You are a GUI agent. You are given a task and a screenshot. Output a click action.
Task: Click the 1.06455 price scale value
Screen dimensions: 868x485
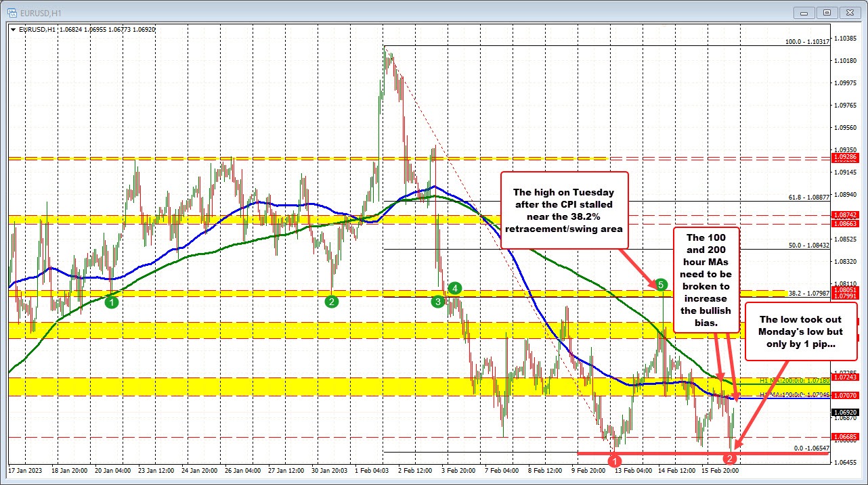(x=847, y=463)
